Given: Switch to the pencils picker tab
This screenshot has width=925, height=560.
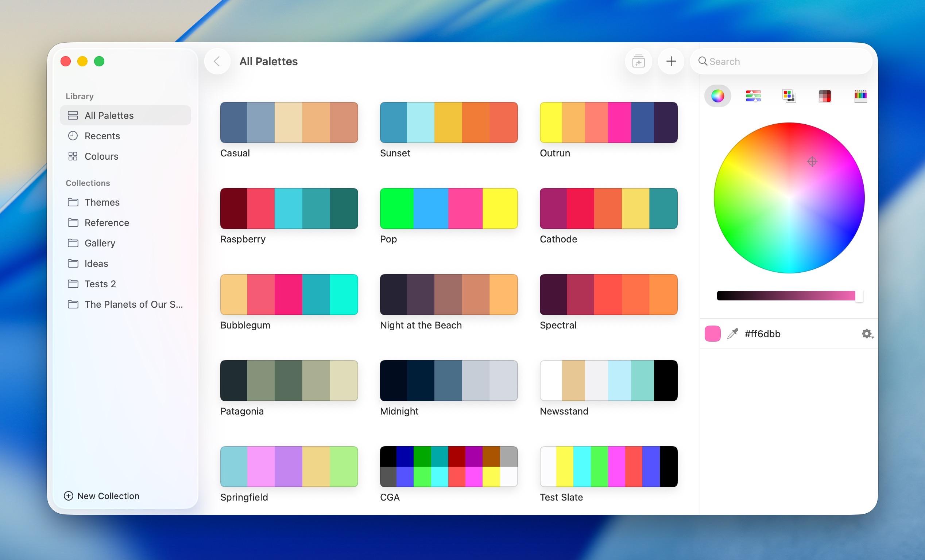Looking at the screenshot, I should 860,96.
